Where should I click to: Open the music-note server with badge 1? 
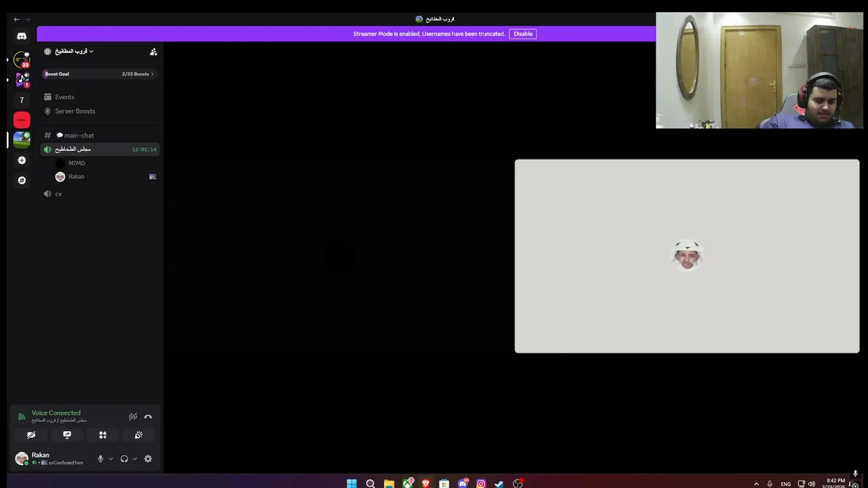point(22,80)
